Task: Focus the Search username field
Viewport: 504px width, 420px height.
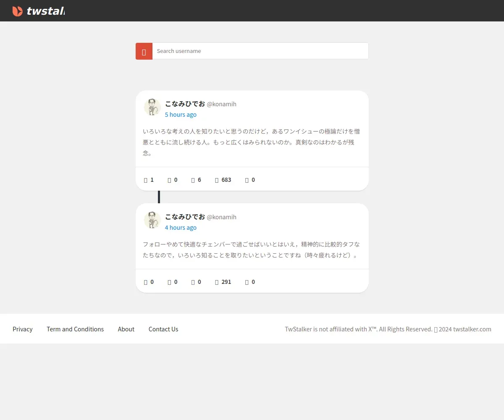Action: [x=260, y=51]
